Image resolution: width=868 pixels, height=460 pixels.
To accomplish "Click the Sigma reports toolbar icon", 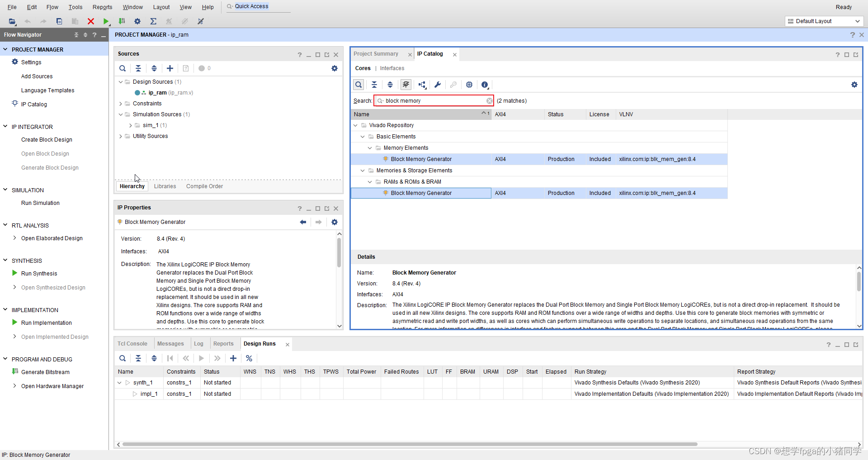I will coord(153,21).
